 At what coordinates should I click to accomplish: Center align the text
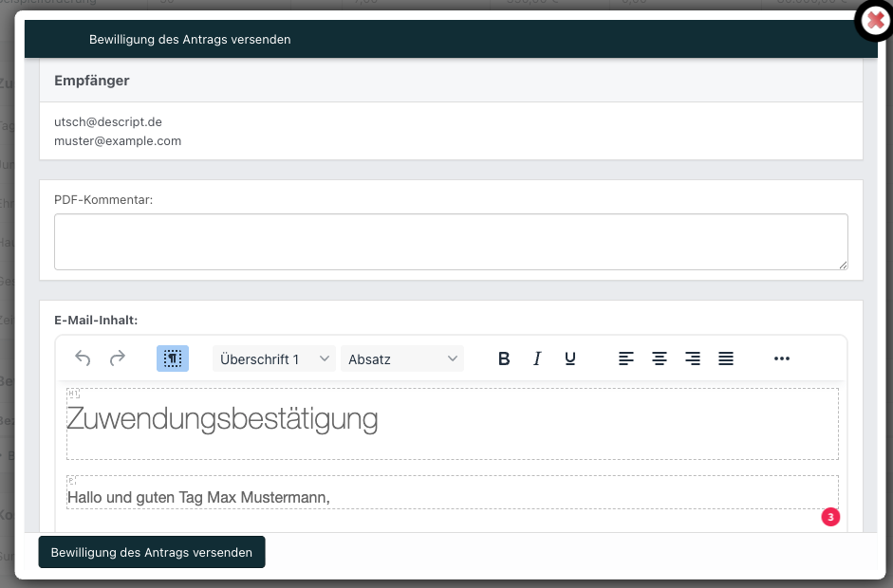pos(660,358)
